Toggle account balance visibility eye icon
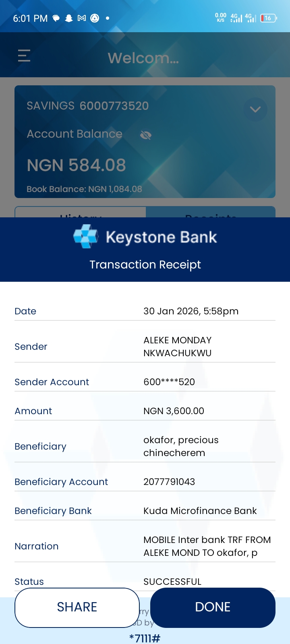This screenshot has width=290, height=644. 145,135
